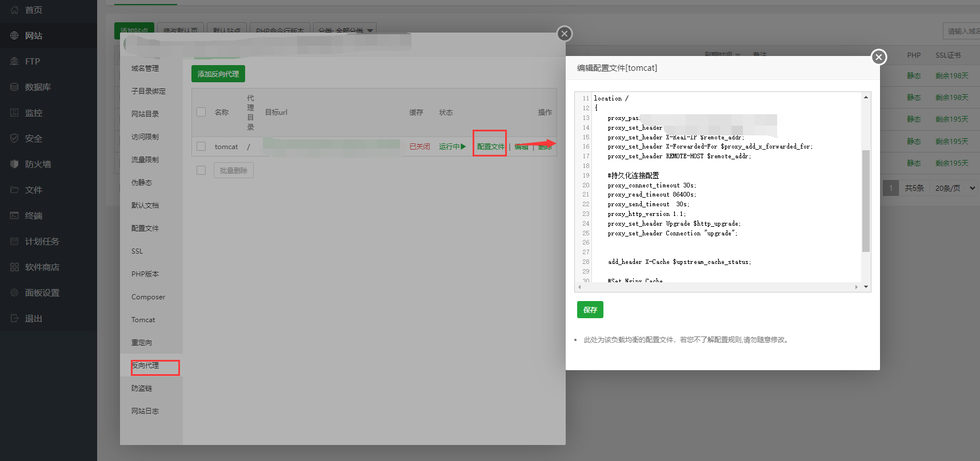Open 防盗链 tab in site settings
This screenshot has height=461, width=980.
(x=142, y=388)
